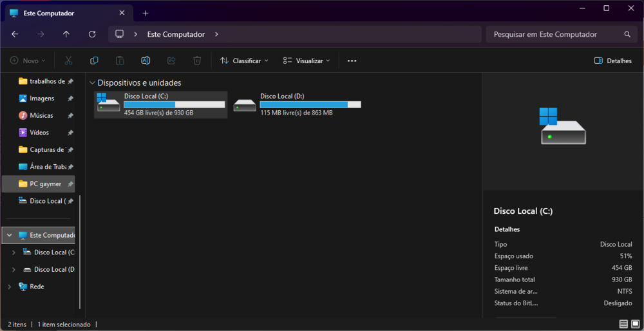Switch to details list view in status bar
644x331 pixels.
coord(623,324)
